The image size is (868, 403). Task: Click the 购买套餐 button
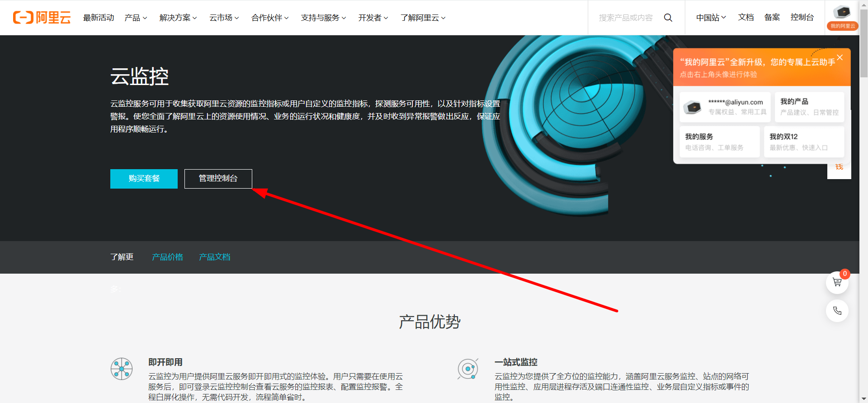(144, 179)
